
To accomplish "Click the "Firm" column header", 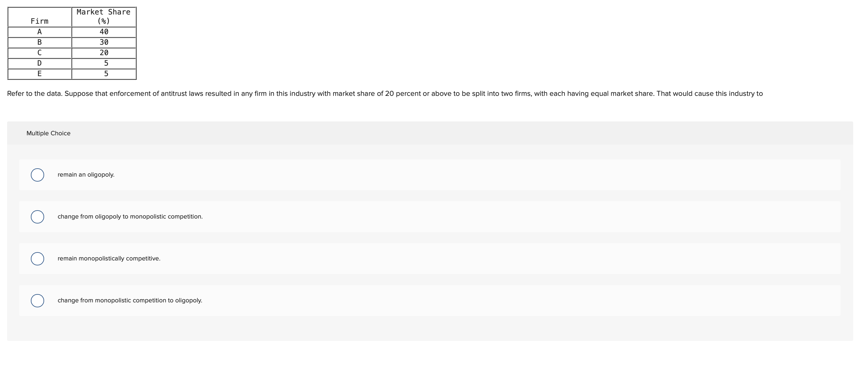I will coord(39,21).
